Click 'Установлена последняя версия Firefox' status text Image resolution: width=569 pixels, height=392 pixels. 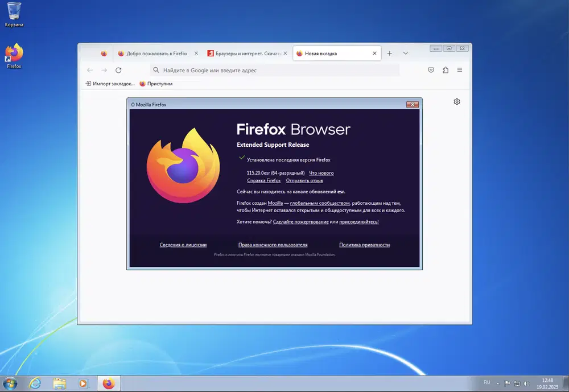tap(288, 160)
